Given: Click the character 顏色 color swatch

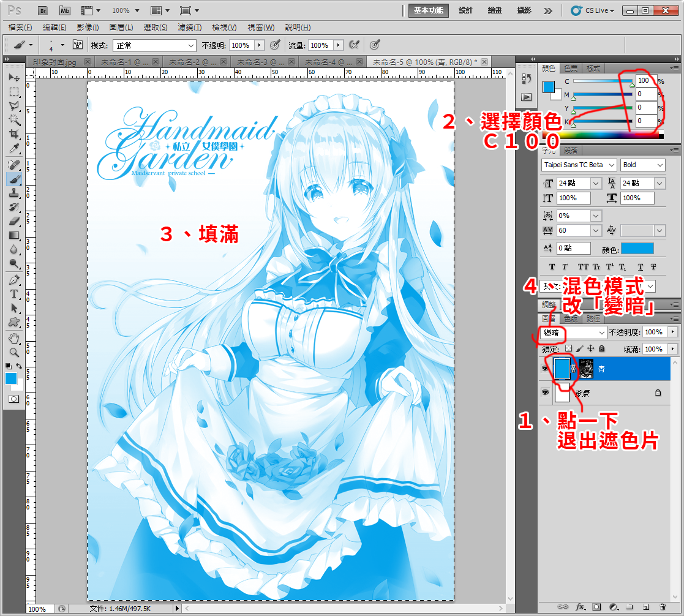Looking at the screenshot, I should point(637,249).
